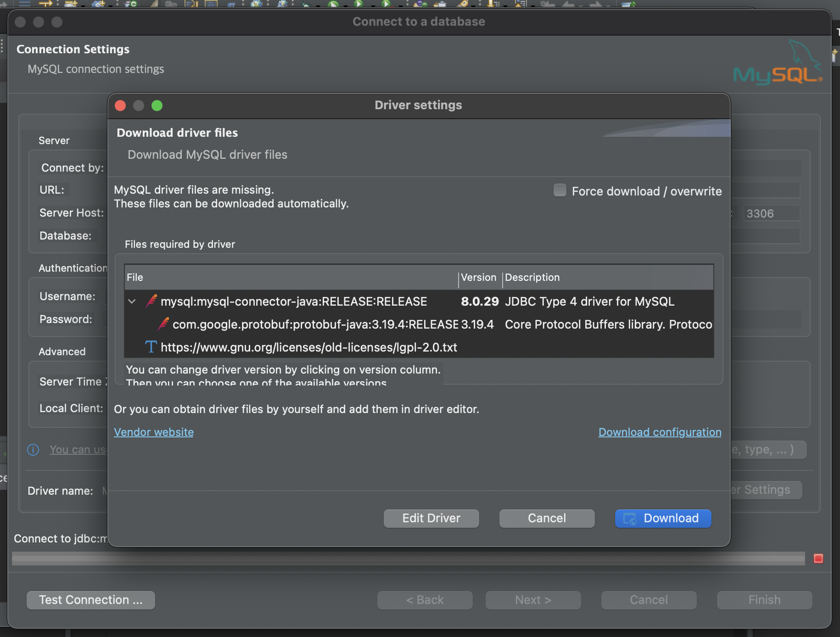Click version 8.0.29 cell to change version

point(480,302)
